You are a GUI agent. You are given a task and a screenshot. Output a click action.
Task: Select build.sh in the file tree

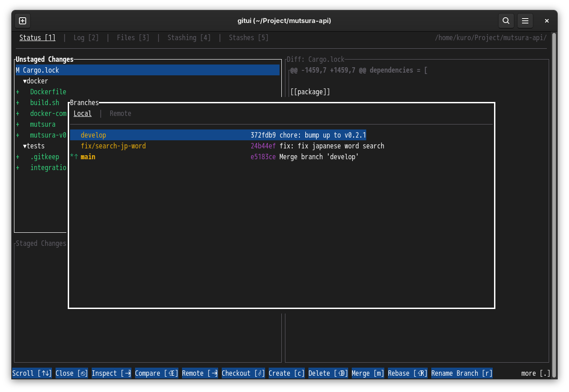pyautogui.click(x=45, y=103)
